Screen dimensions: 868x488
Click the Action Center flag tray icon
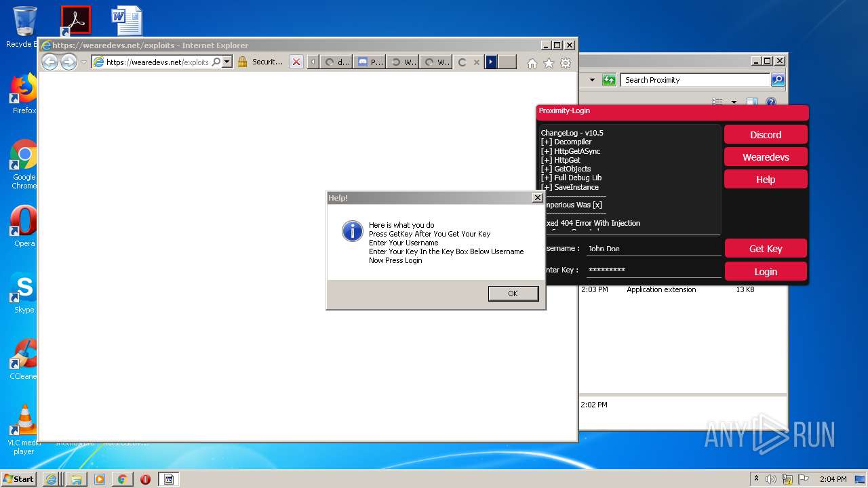803,479
